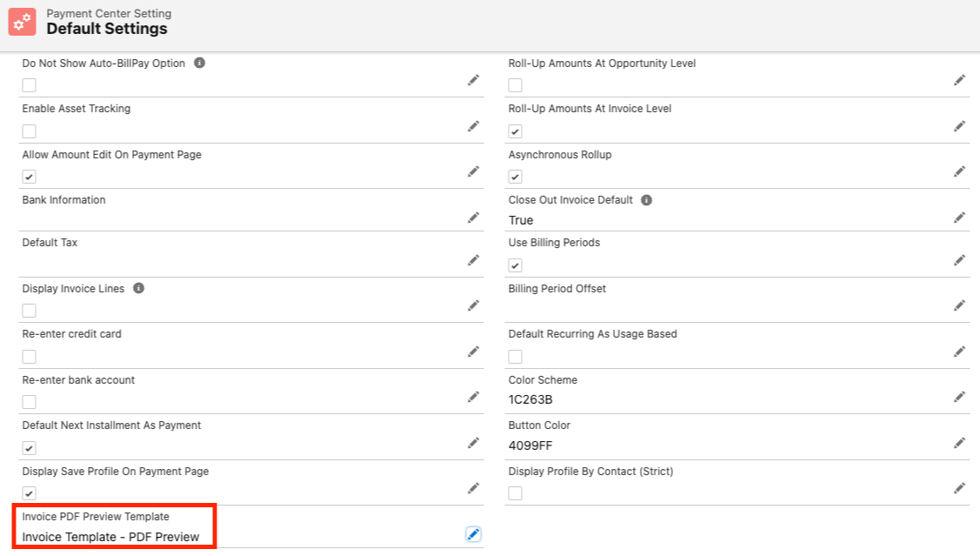Click the 1C263B color scheme value
980x556 pixels.
click(x=530, y=399)
